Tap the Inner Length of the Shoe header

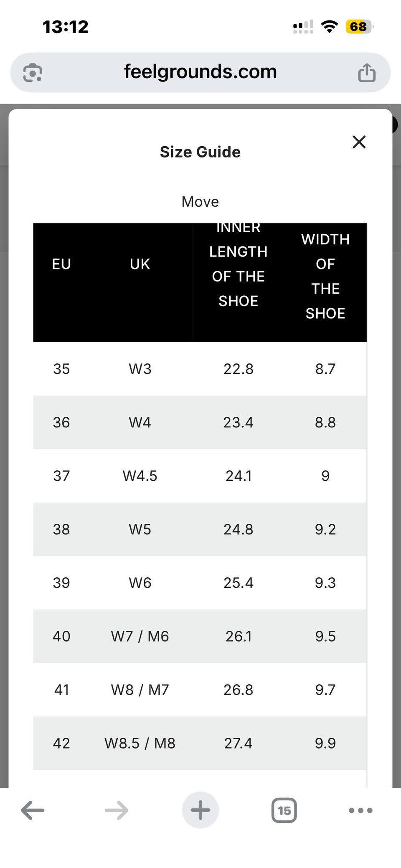pyautogui.click(x=238, y=264)
